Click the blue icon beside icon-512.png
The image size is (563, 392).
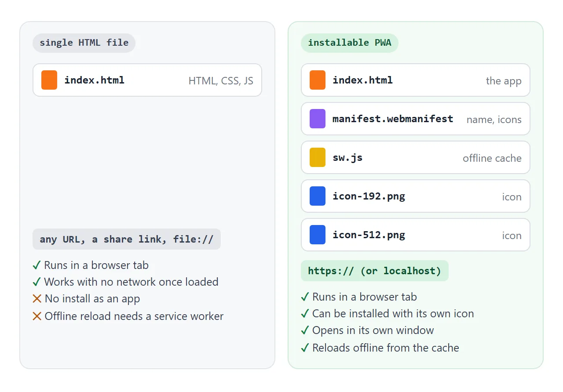pos(318,235)
